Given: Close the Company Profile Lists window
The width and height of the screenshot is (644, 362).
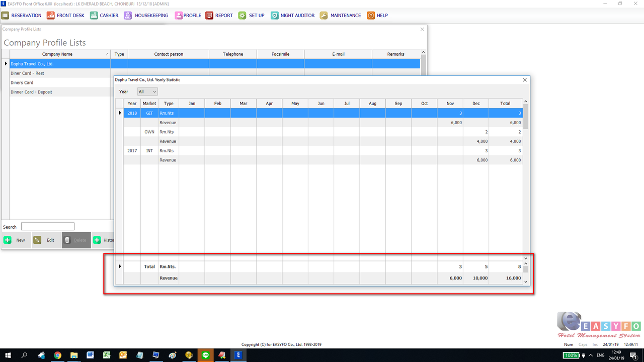Looking at the screenshot, I should (422, 29).
